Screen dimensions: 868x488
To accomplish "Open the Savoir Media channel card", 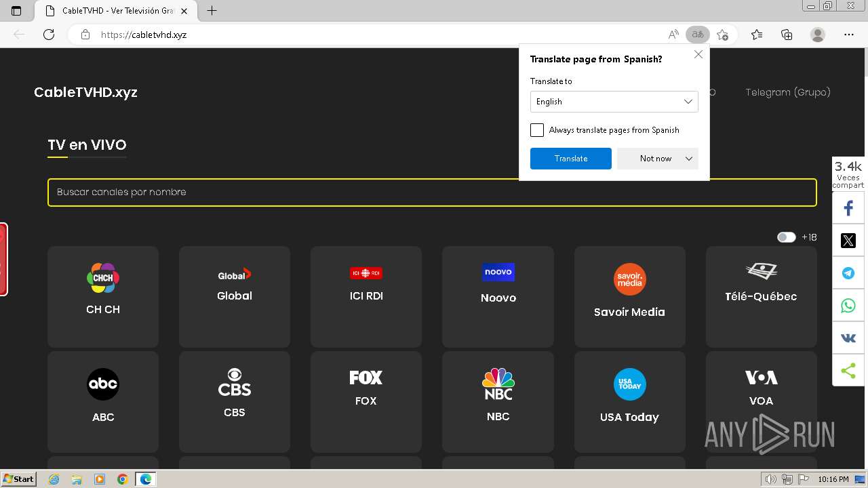I will [630, 297].
